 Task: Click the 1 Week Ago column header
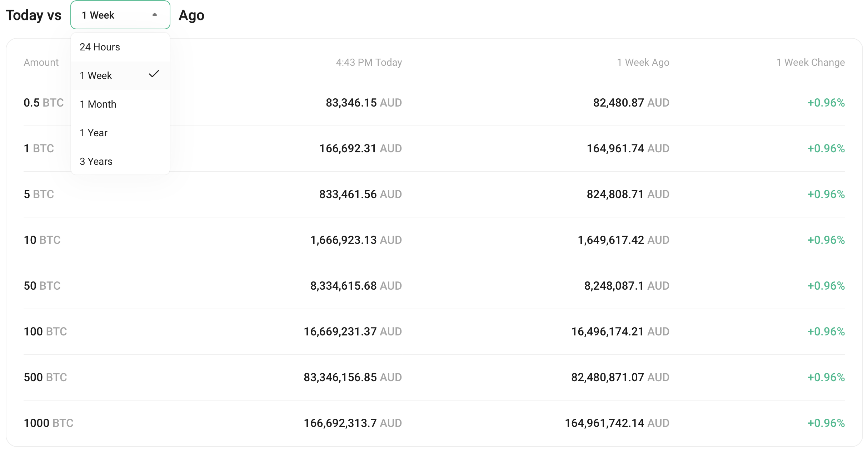[643, 62]
